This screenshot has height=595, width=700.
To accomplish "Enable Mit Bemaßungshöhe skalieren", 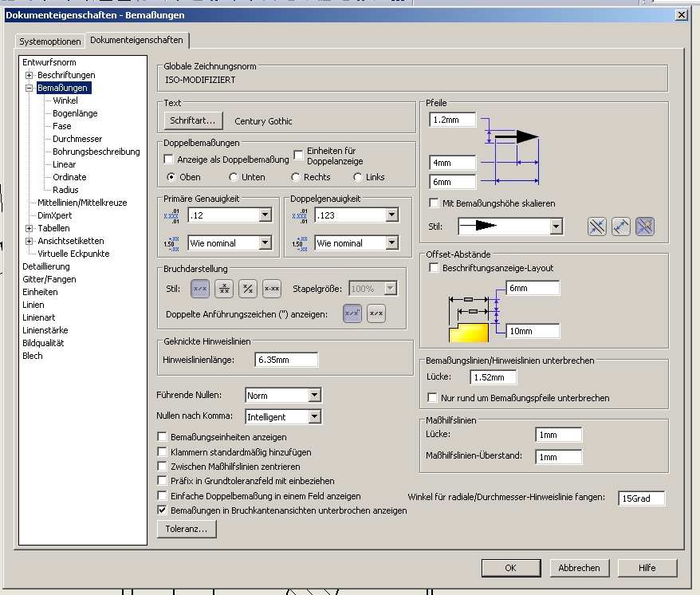I will pyautogui.click(x=434, y=203).
